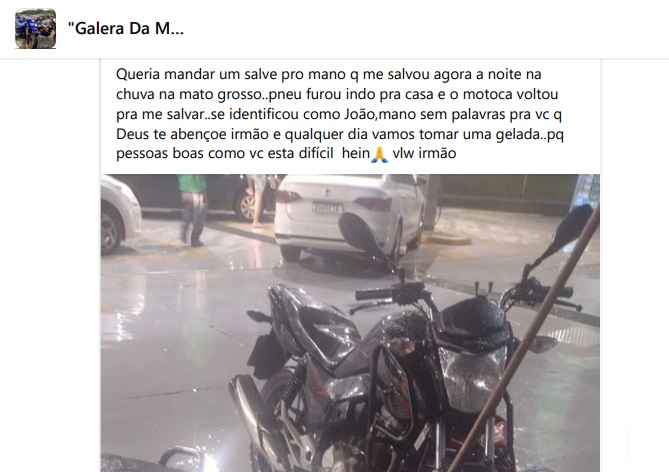Click the motorcycle headlight in the photo
Image resolution: width=669 pixels, height=472 pixels.
click(473, 378)
